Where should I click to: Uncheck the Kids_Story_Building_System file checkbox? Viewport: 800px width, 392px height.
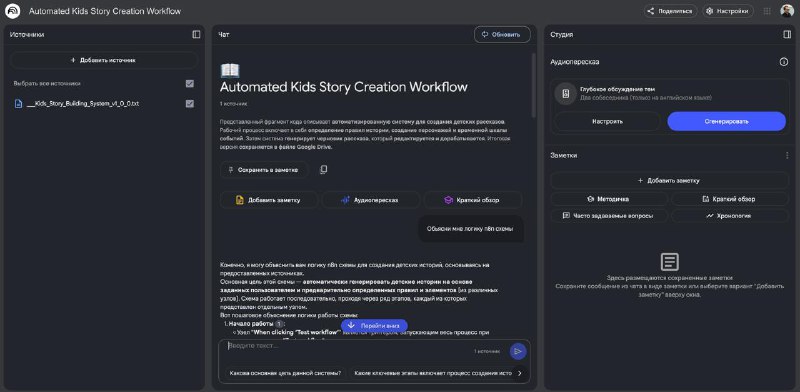pos(190,104)
